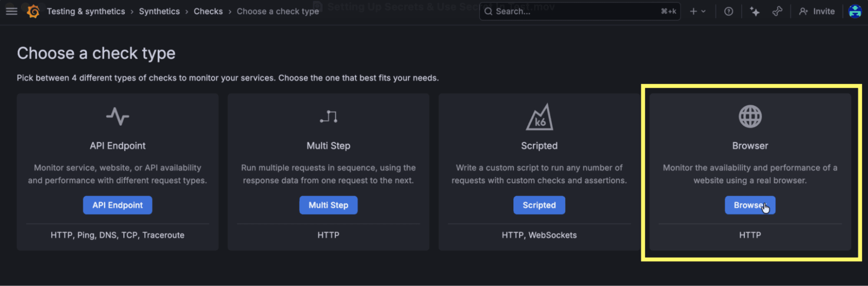868x286 pixels.
Task: Click the Choose a check type heading
Action: click(96, 53)
